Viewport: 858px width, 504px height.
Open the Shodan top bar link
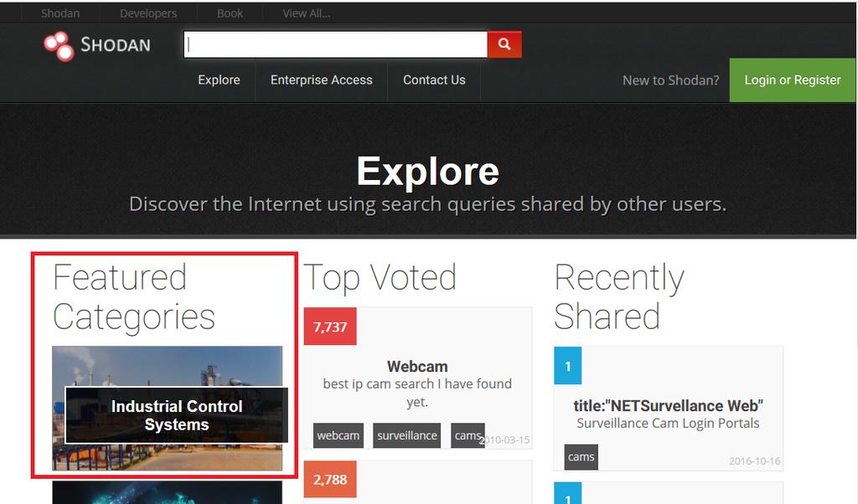pyautogui.click(x=60, y=13)
